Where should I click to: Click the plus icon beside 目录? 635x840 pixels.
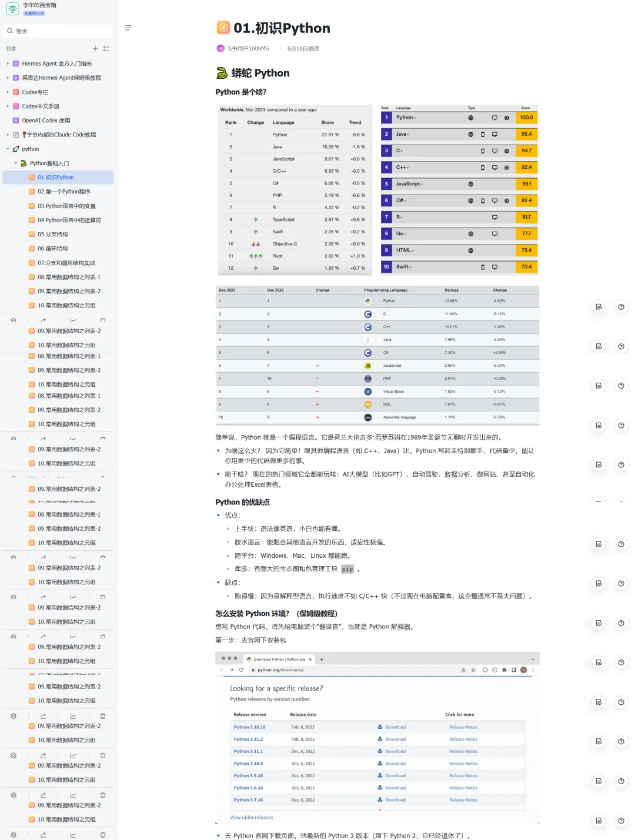point(95,49)
